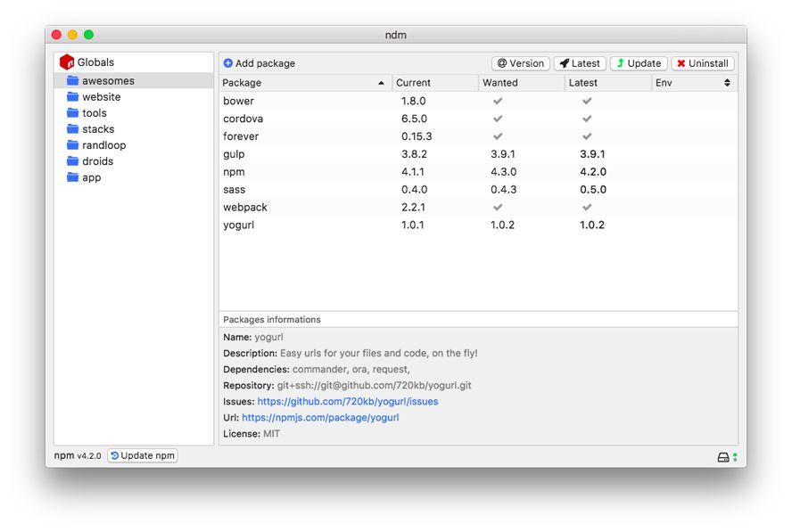Click the webpack Latest checkmark

pyautogui.click(x=587, y=207)
